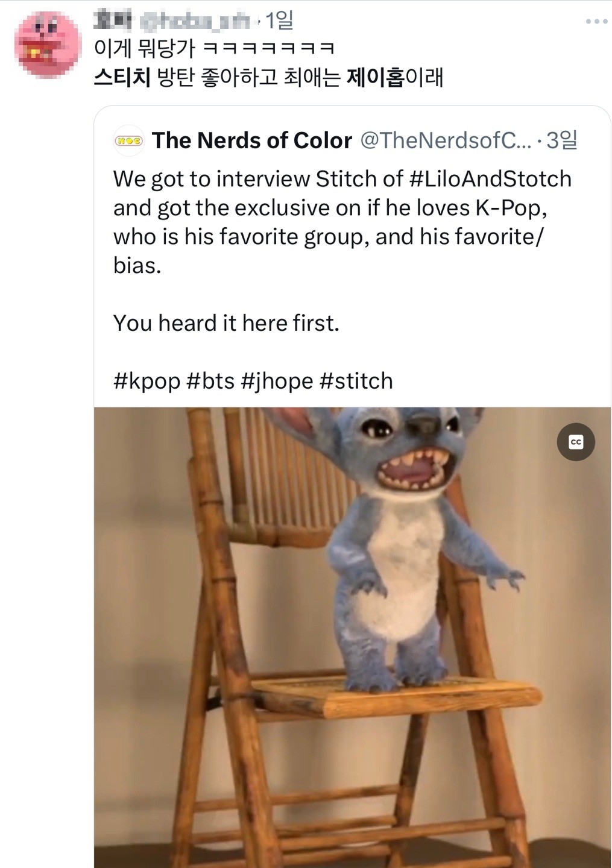Select the #jhope hashtag
Viewport: 612px width, 868px height.
(x=277, y=381)
